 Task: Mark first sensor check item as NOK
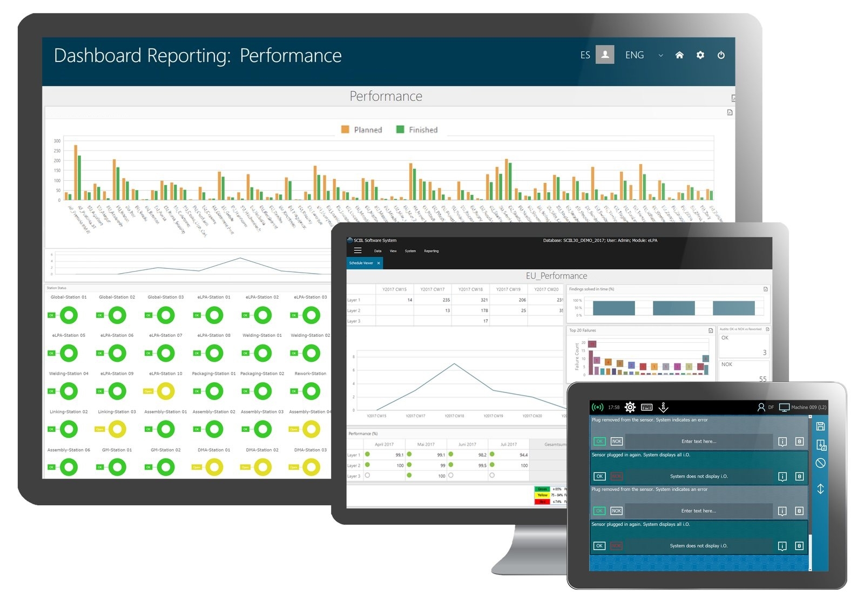[x=617, y=442]
